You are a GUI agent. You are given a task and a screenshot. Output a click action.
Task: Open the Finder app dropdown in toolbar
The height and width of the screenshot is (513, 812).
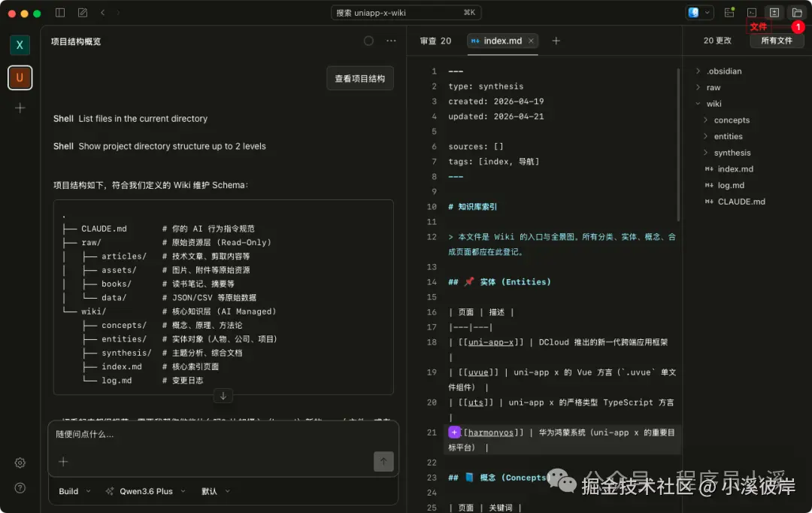(x=699, y=13)
